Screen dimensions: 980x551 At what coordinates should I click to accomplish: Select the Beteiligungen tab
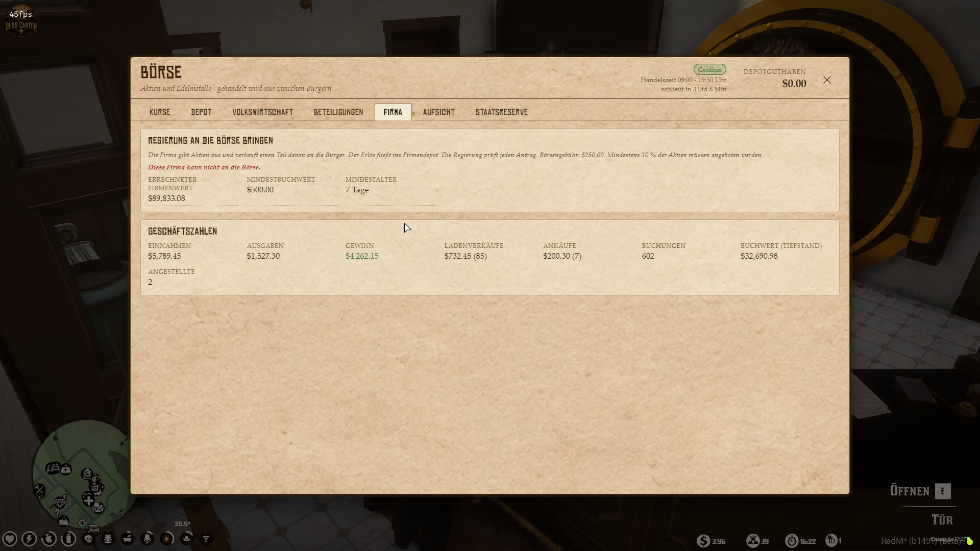[x=338, y=112]
